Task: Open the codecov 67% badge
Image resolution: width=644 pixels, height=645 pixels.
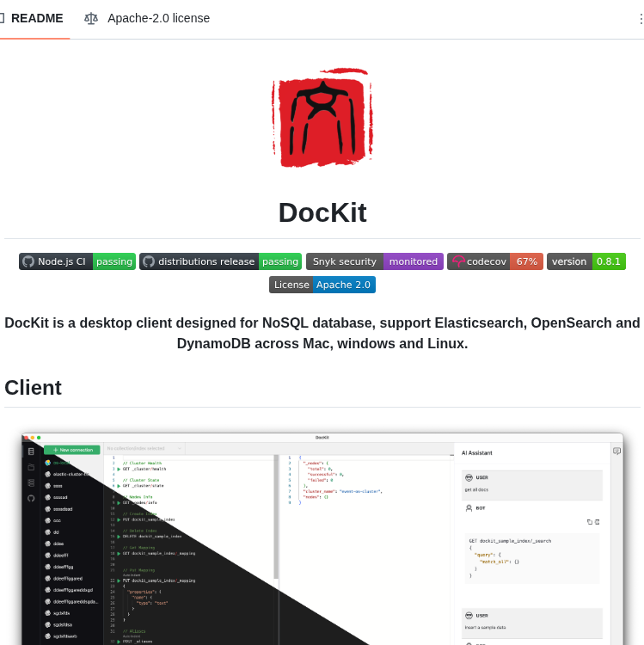Action: point(495,261)
